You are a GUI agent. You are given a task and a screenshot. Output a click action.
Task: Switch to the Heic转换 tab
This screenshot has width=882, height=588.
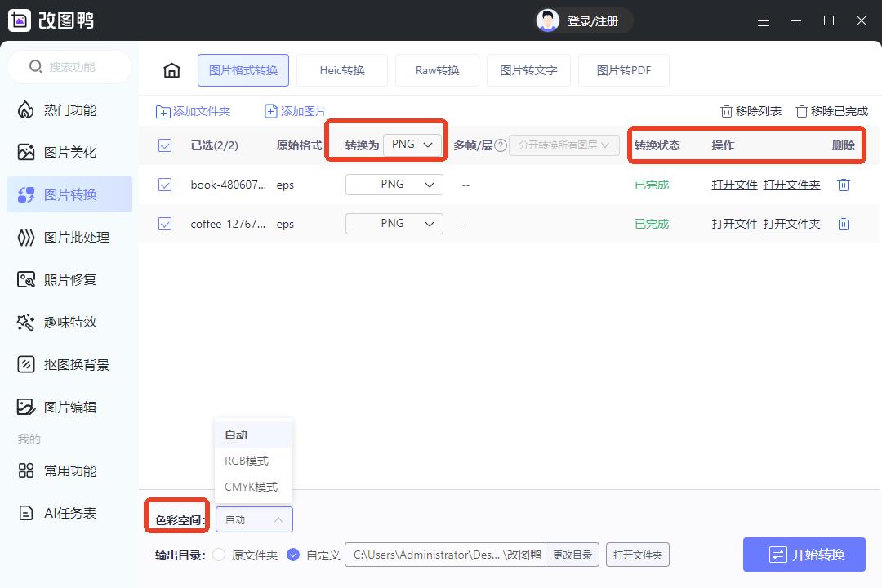click(341, 70)
